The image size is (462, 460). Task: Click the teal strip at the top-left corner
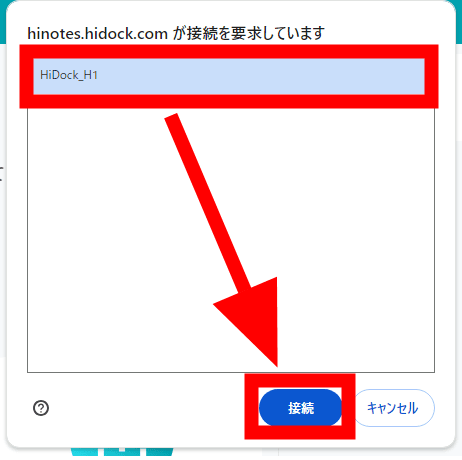pos(3,22)
